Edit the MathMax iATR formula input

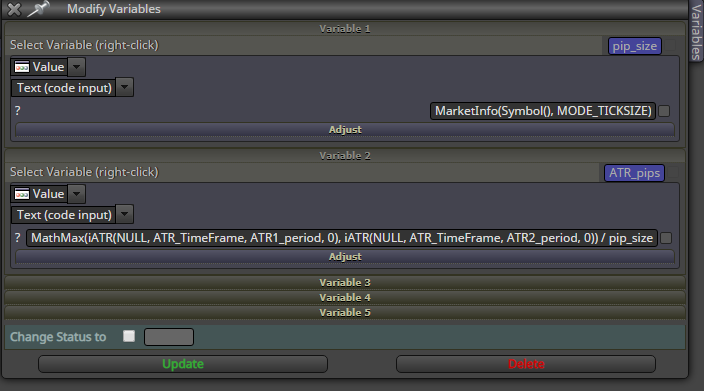342,238
